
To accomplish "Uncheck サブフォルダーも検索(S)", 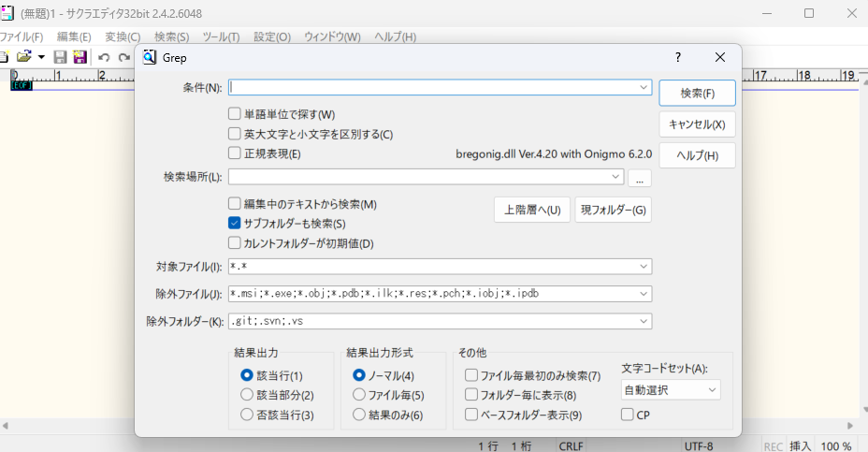I will point(235,224).
